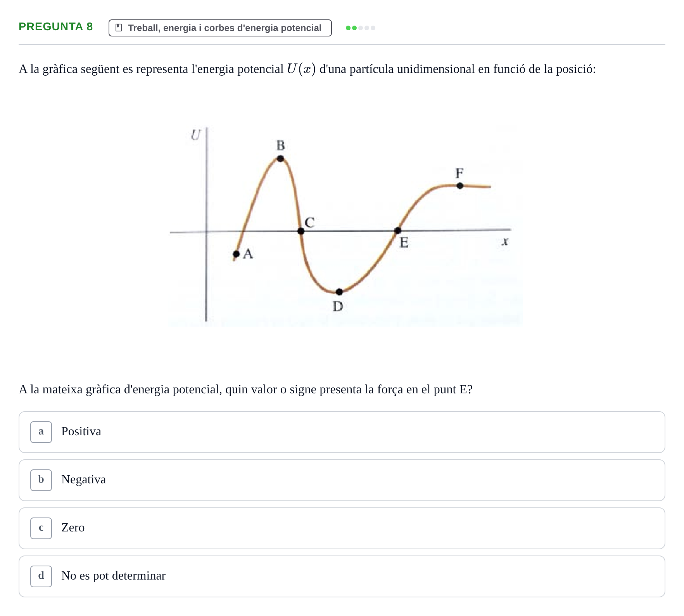684x616 pixels.
Task: Click point B at the curve maximum
Action: coord(280,158)
